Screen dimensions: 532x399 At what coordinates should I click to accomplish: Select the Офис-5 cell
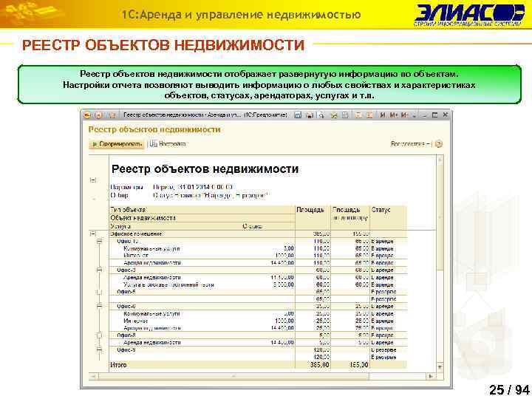click(202, 292)
